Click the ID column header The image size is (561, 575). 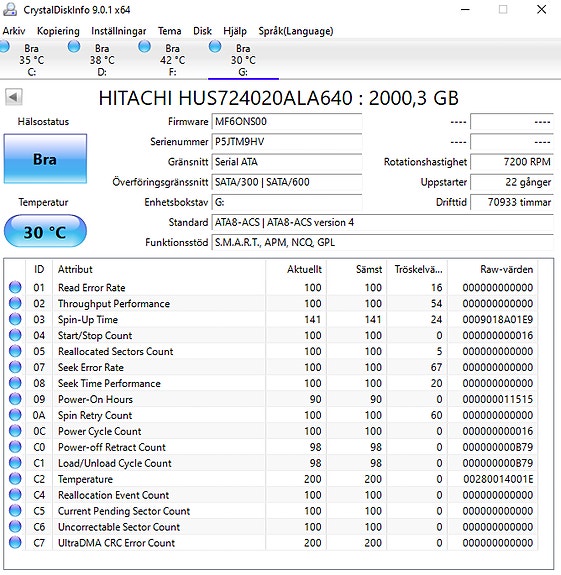click(39, 270)
